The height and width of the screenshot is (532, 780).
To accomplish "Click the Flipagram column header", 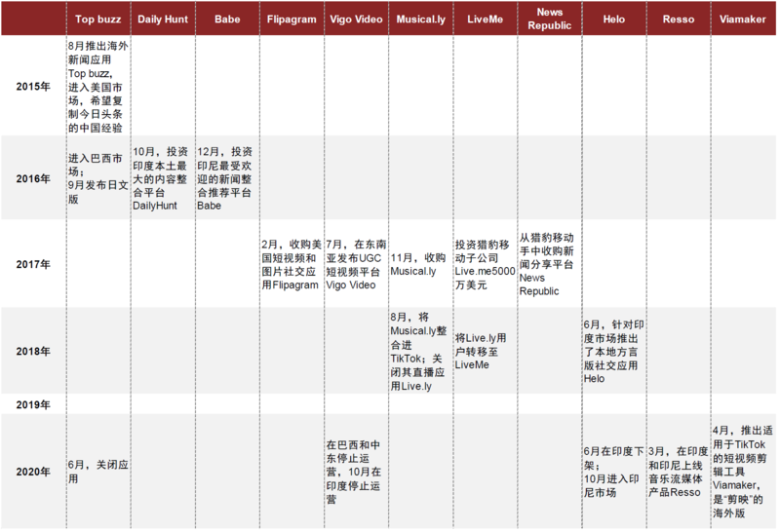I will [x=292, y=19].
